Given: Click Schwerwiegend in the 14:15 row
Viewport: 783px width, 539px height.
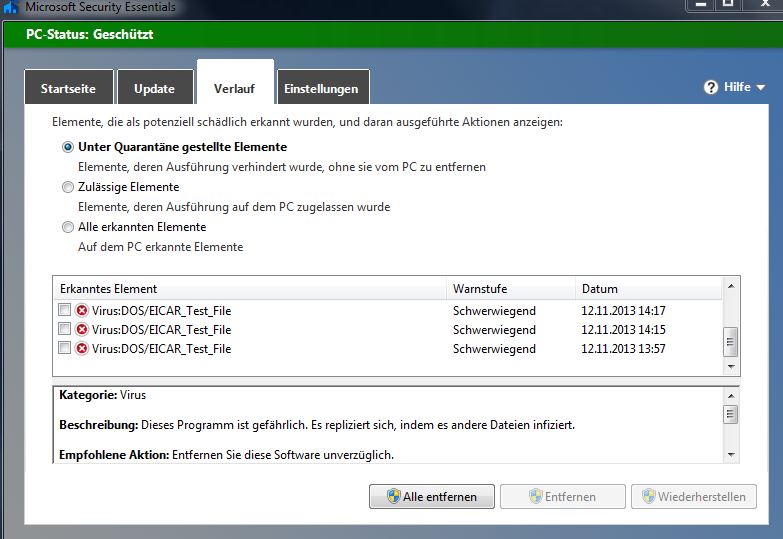Looking at the screenshot, I should (x=494, y=330).
